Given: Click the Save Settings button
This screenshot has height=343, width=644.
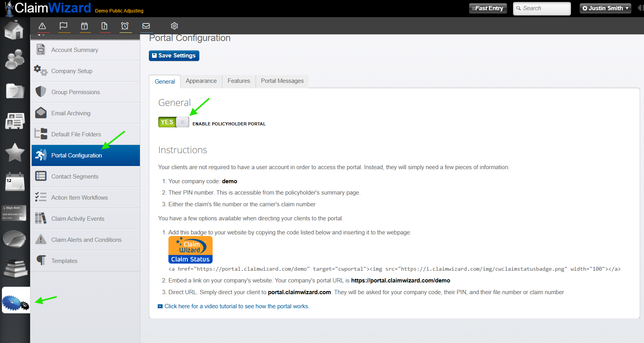Looking at the screenshot, I should 174,55.
